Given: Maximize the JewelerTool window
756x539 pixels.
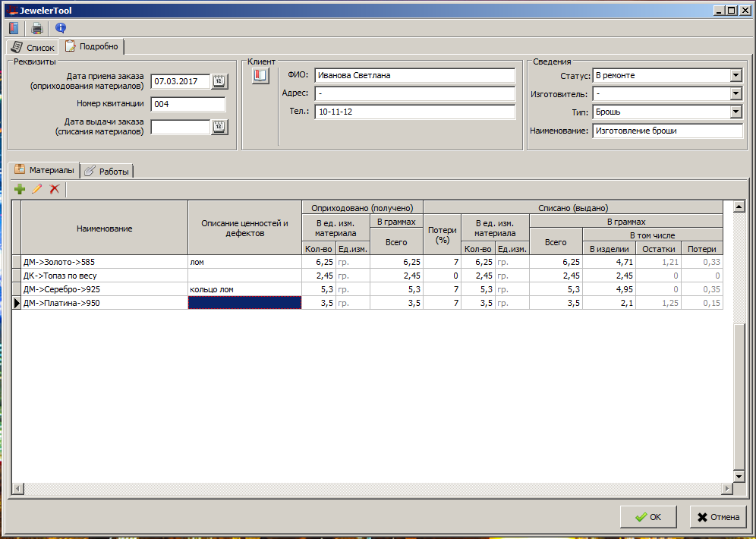Looking at the screenshot, I should click(x=732, y=10).
